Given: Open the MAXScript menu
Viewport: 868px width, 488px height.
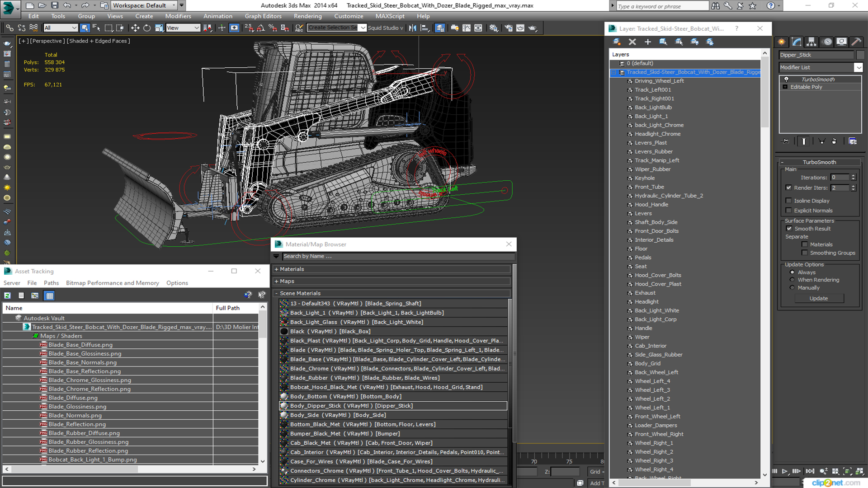Looking at the screenshot, I should click(390, 16).
